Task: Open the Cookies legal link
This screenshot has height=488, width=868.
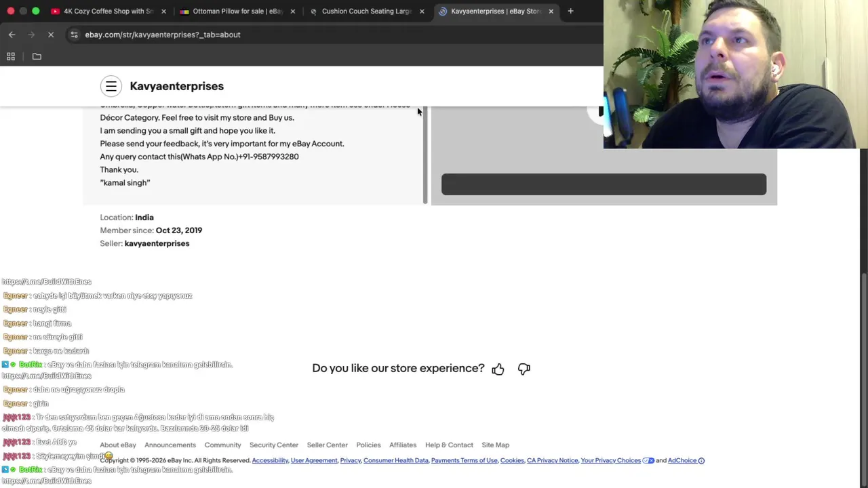Action: click(x=512, y=461)
